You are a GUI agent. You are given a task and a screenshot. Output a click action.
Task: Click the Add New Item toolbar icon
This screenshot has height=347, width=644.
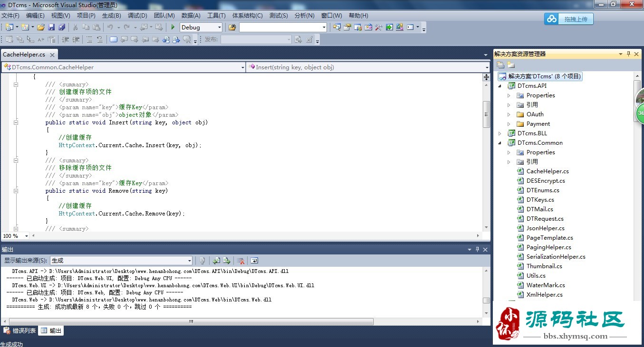pyautogui.click(x=25, y=27)
